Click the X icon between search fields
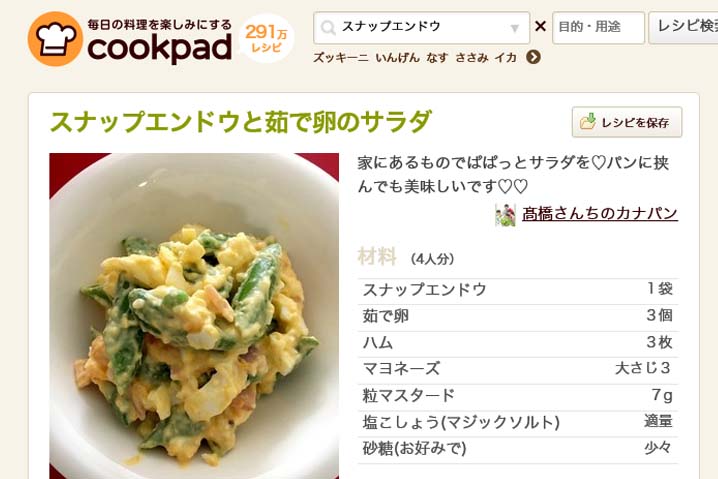The width and height of the screenshot is (718, 479). coord(540,27)
